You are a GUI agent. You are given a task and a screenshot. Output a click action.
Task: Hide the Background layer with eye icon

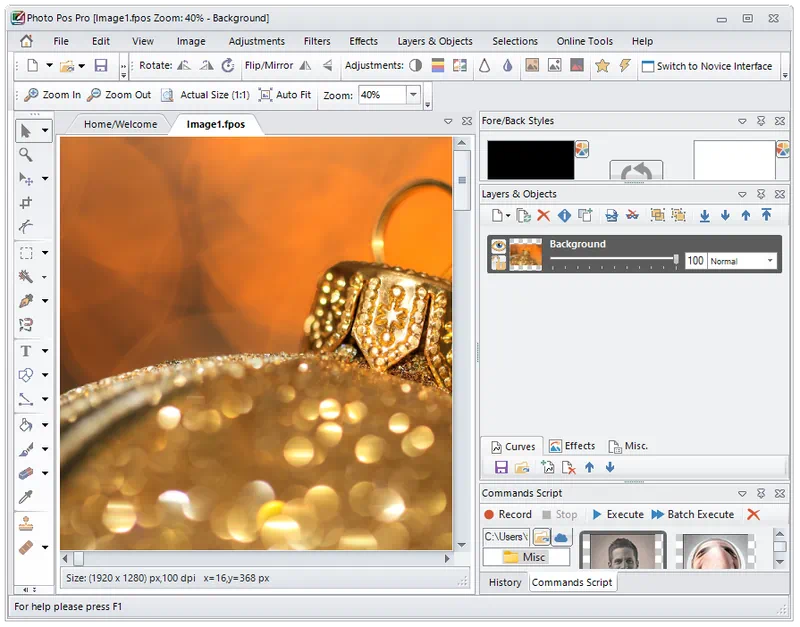point(498,246)
